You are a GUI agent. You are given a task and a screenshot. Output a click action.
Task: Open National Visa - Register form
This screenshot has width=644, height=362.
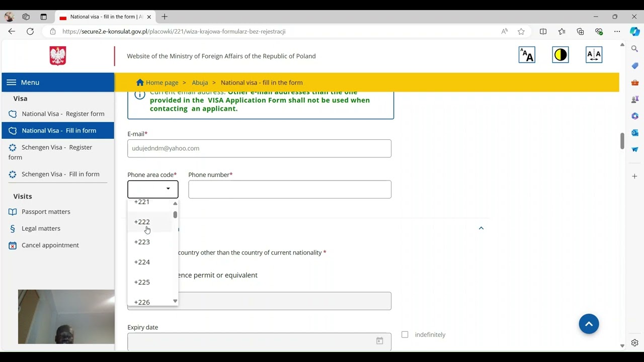(x=58, y=114)
